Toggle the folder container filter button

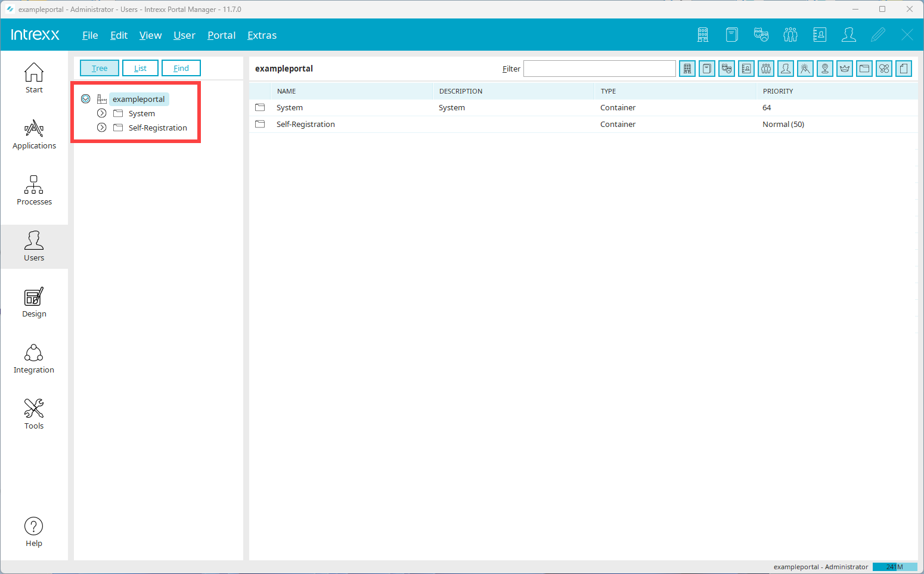[x=864, y=69]
